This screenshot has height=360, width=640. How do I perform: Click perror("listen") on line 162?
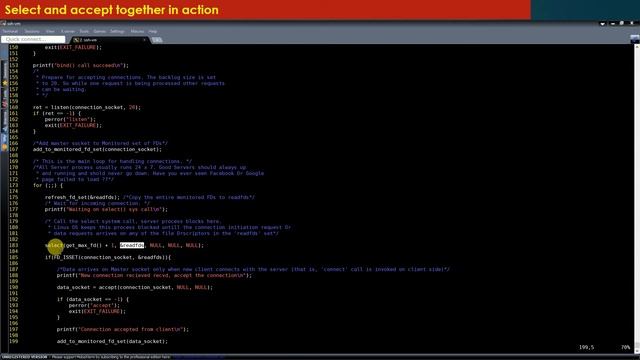pos(70,120)
